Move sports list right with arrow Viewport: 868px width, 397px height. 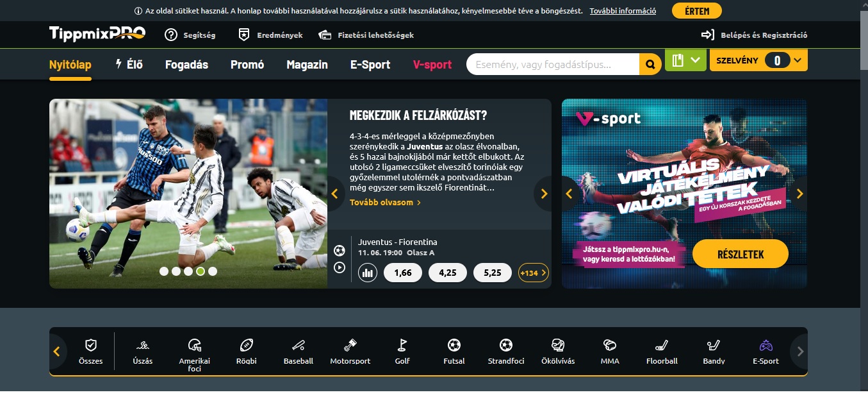coord(799,351)
